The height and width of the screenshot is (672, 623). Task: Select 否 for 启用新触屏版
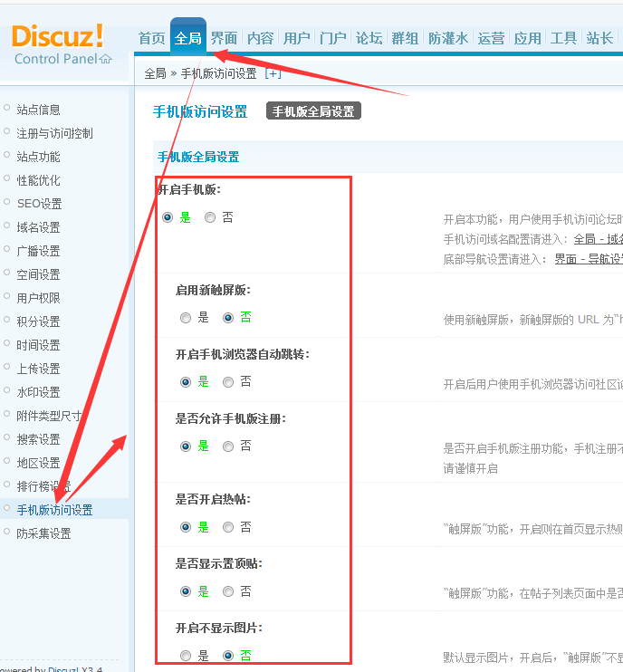(x=228, y=318)
